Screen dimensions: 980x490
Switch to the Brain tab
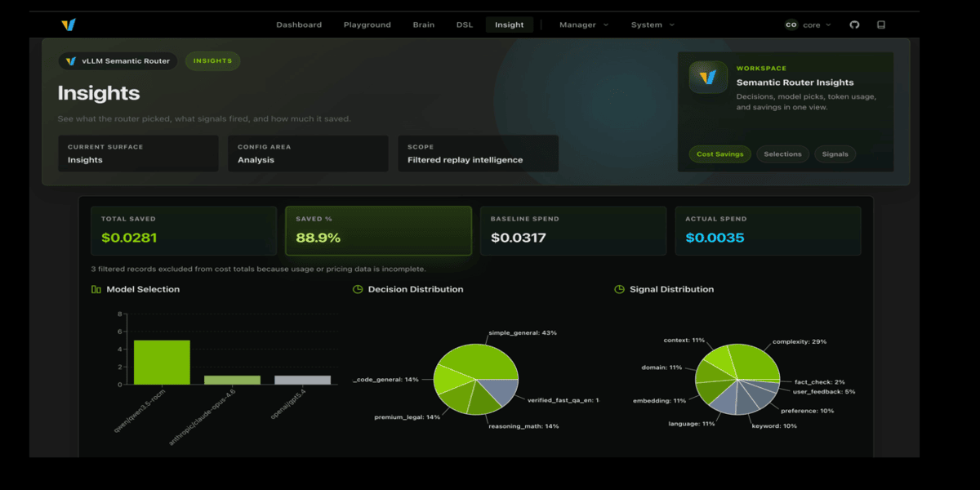pos(423,24)
